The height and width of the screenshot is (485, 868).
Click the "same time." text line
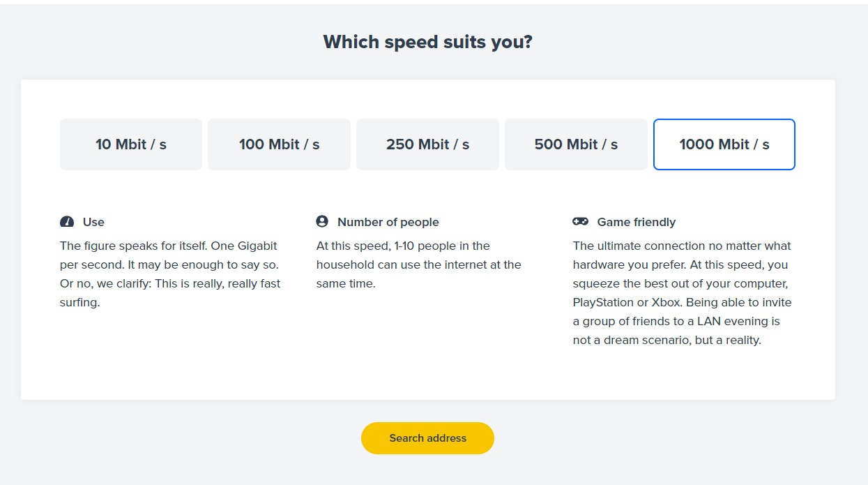[345, 284]
